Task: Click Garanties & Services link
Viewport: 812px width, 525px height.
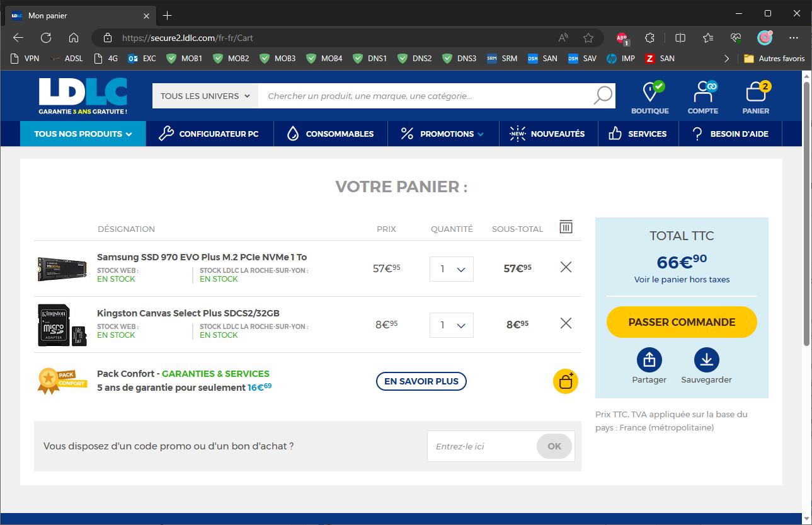Action: click(x=215, y=374)
